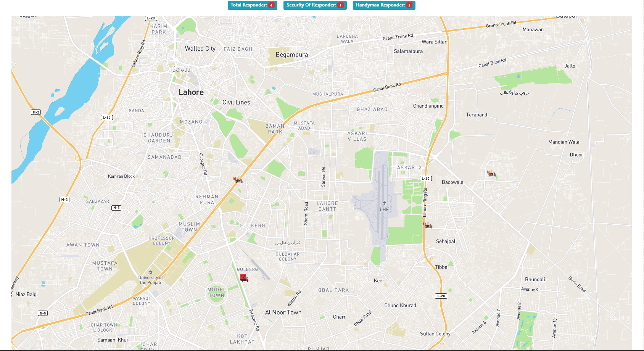Click the Sultan Colony label
The image size is (644, 351).
[435, 334]
